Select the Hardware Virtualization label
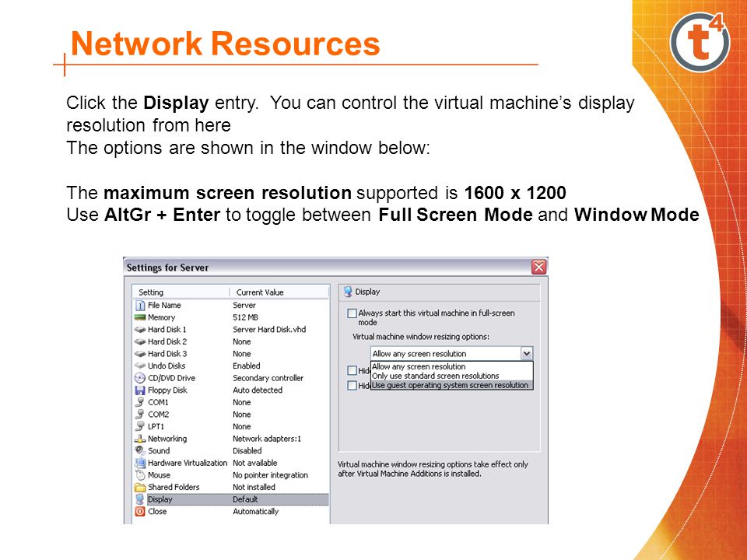 pos(188,463)
